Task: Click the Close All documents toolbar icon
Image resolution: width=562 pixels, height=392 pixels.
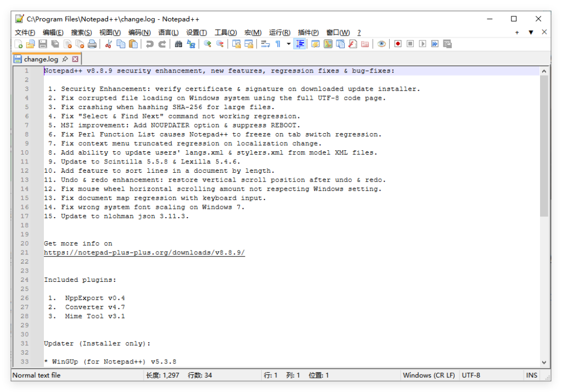Action: 80,44
